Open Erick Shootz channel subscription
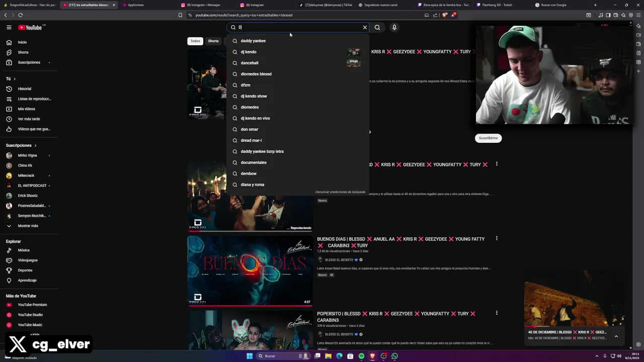This screenshot has width=644, height=362. (29, 196)
